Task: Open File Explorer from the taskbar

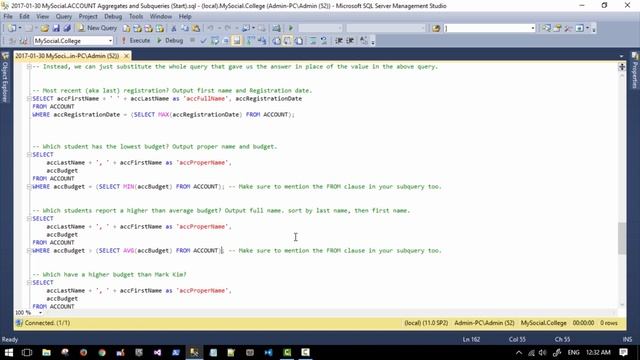Action: click(46, 352)
